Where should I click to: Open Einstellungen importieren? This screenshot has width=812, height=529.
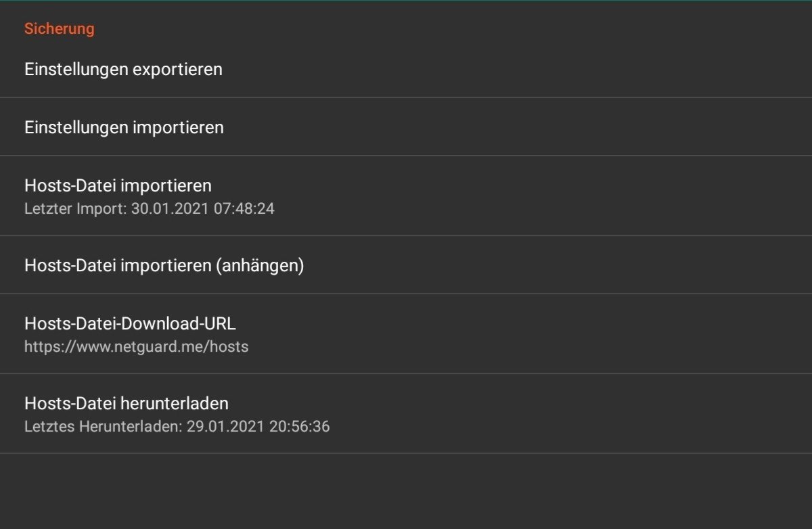[x=124, y=127]
